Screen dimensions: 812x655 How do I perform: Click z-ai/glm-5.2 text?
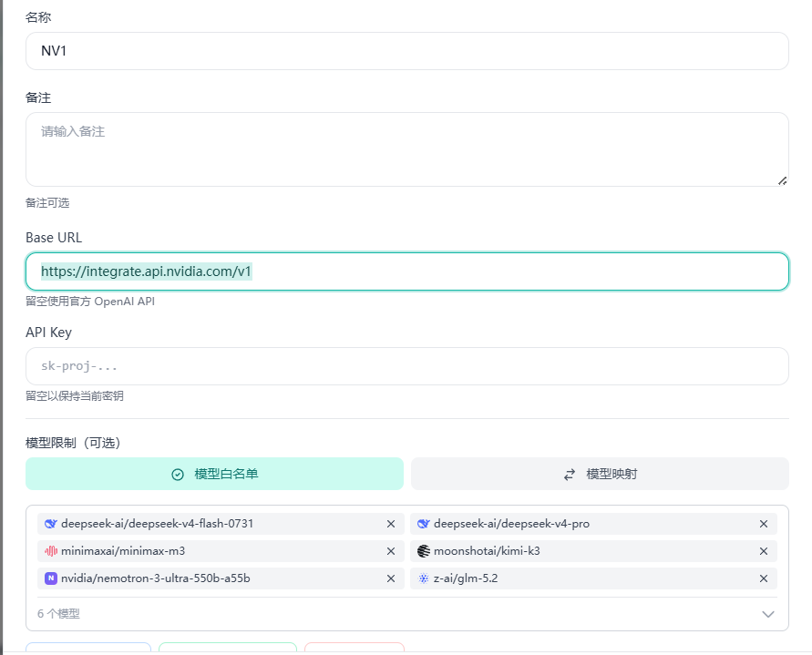click(466, 578)
